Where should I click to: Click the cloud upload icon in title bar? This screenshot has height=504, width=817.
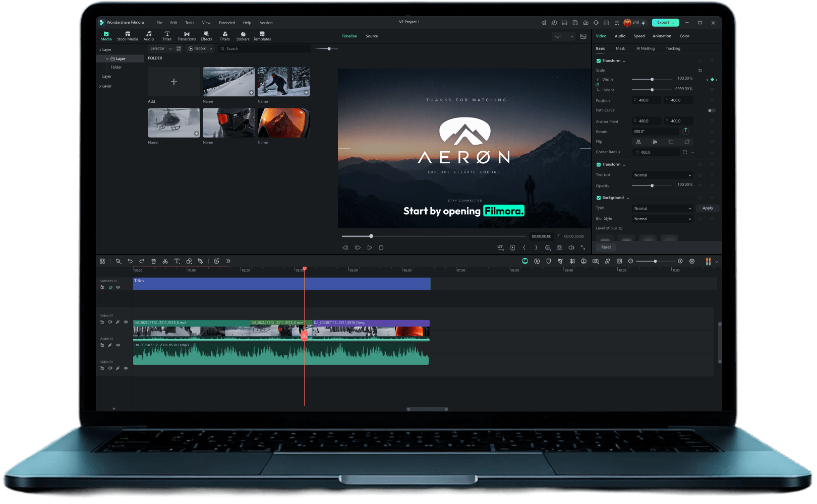coord(586,23)
